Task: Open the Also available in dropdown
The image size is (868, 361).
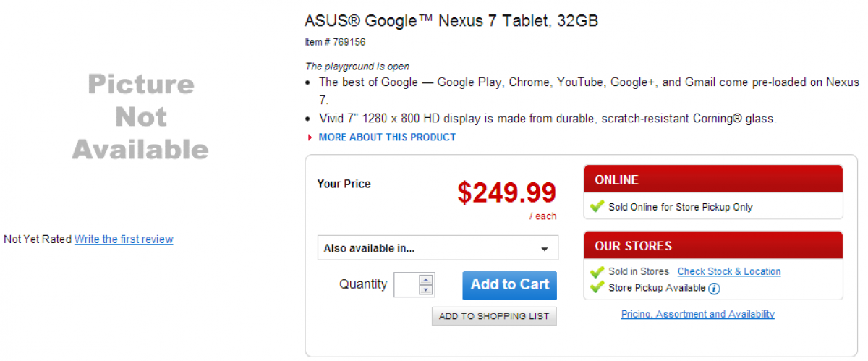Action: (x=438, y=248)
